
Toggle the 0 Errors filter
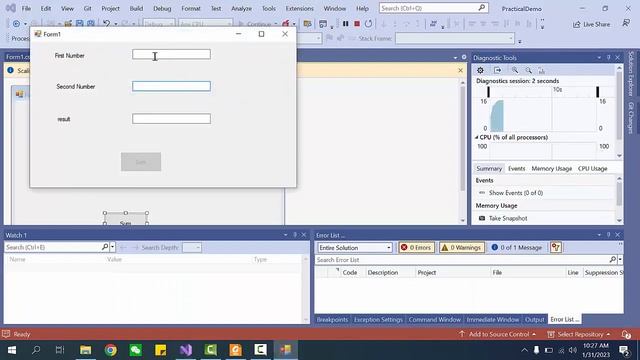pyautogui.click(x=416, y=247)
